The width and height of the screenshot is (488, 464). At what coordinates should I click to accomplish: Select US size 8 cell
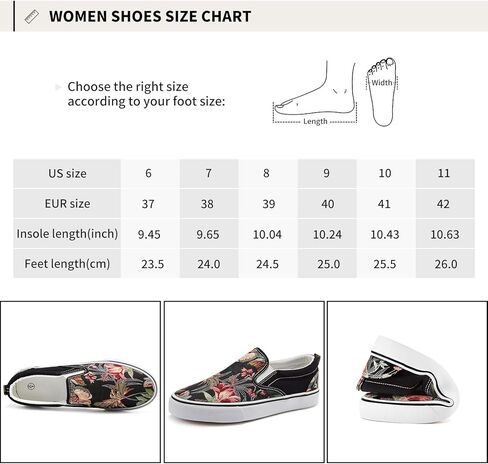(x=268, y=174)
